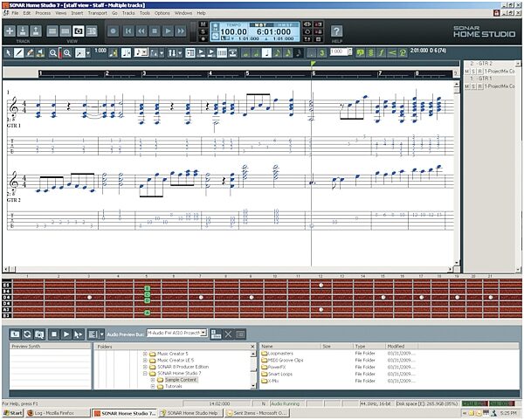Click the media browser preview play button
Screen dimensions: 524x420
click(66, 334)
